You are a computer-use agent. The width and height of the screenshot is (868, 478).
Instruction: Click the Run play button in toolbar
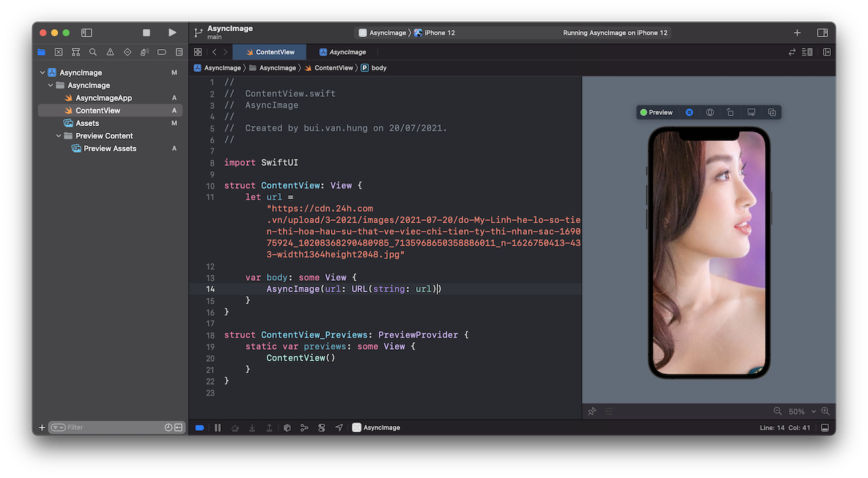pyautogui.click(x=172, y=33)
